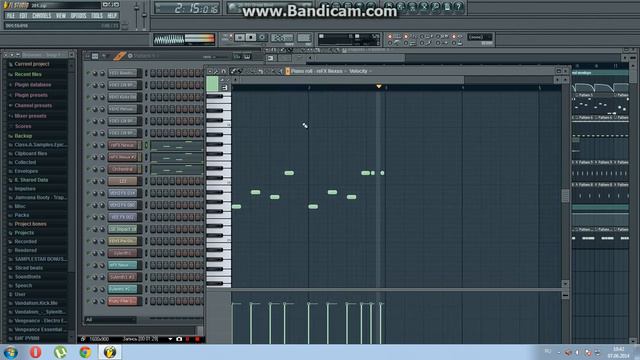Toggle channel select LED of 123 channel
640x360 pixels.
pyautogui.click(x=146, y=181)
